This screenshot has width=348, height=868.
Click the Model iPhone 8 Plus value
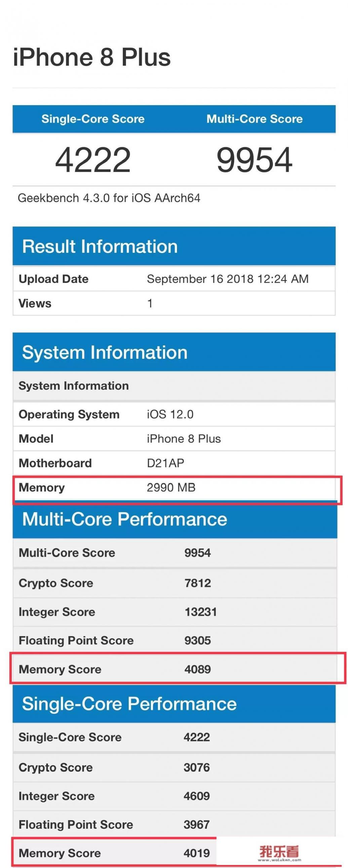[x=184, y=439]
